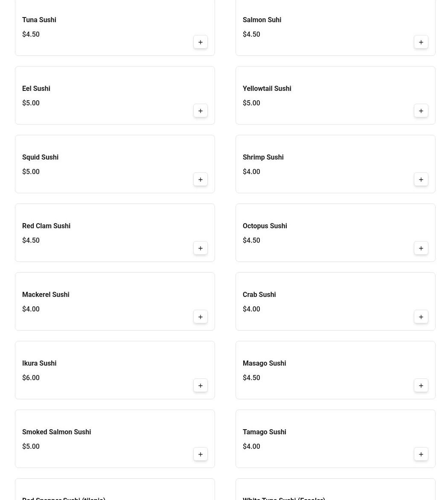Viewport: 448px width, 500px height.
Task: Select the Smoked Salmon Sushi name
Action: (56, 432)
